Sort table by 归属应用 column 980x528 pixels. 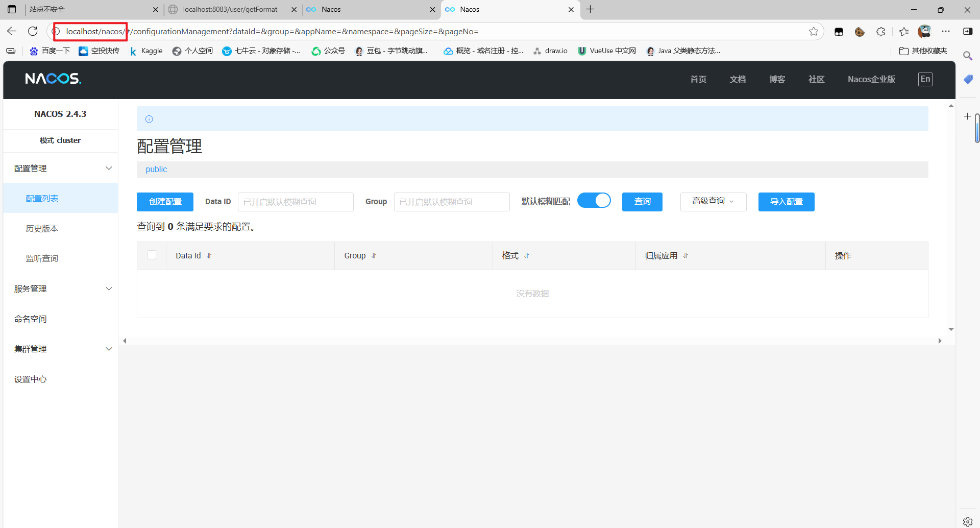pos(685,256)
